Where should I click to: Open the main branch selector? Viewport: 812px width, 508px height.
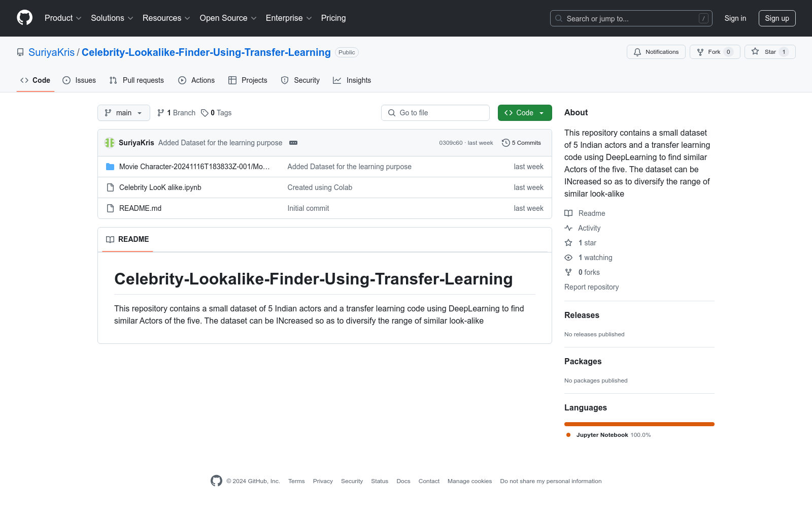click(x=124, y=113)
